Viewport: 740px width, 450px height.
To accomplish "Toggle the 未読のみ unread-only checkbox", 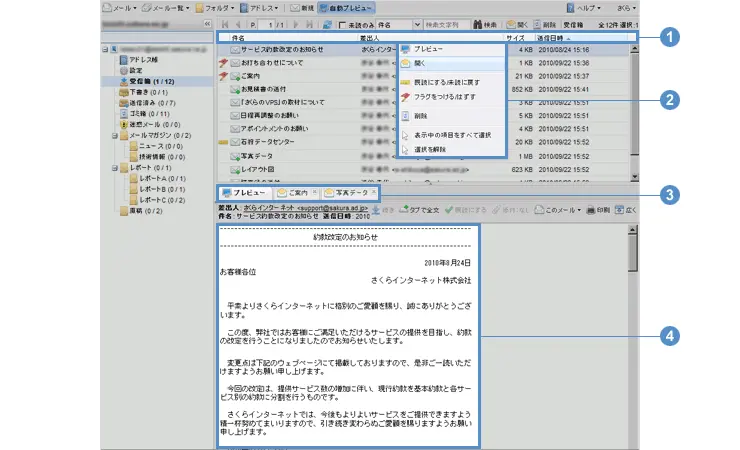I will (344, 23).
